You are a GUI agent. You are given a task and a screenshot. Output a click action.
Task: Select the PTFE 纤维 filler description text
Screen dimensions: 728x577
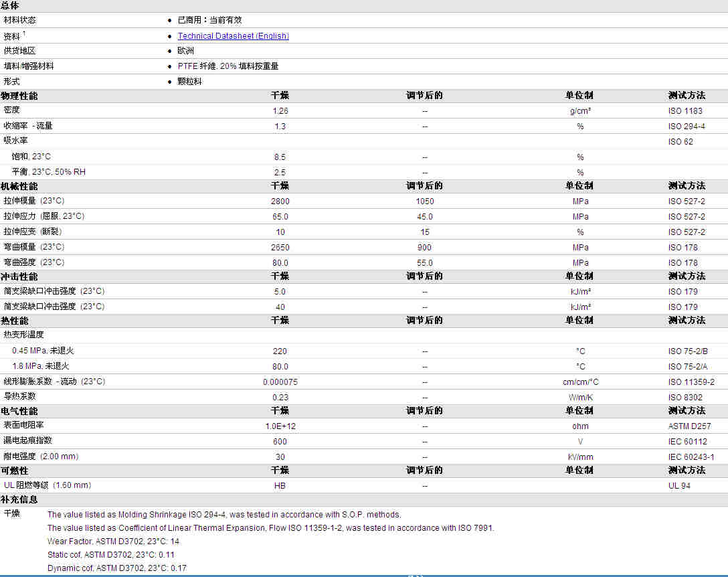click(228, 66)
